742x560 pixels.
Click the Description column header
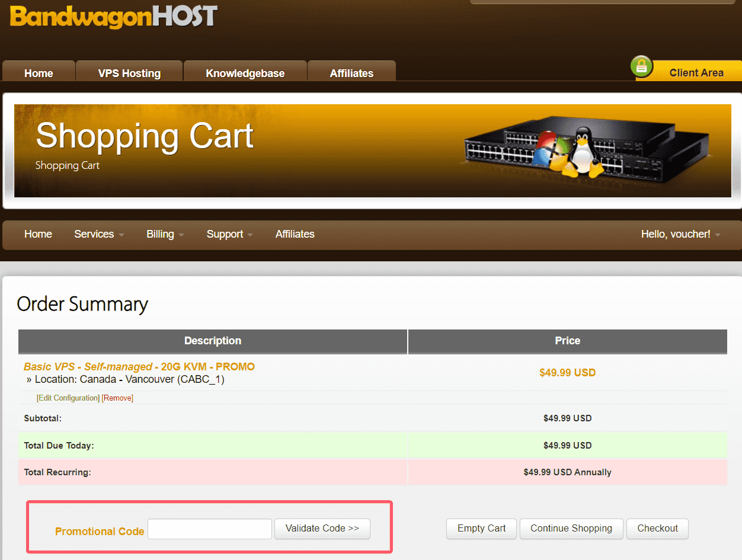213,341
